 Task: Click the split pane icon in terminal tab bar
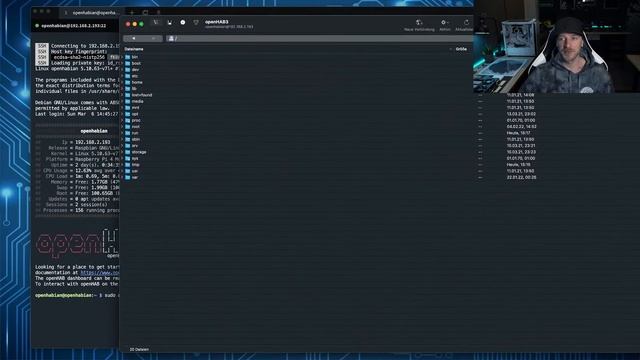click(x=145, y=13)
